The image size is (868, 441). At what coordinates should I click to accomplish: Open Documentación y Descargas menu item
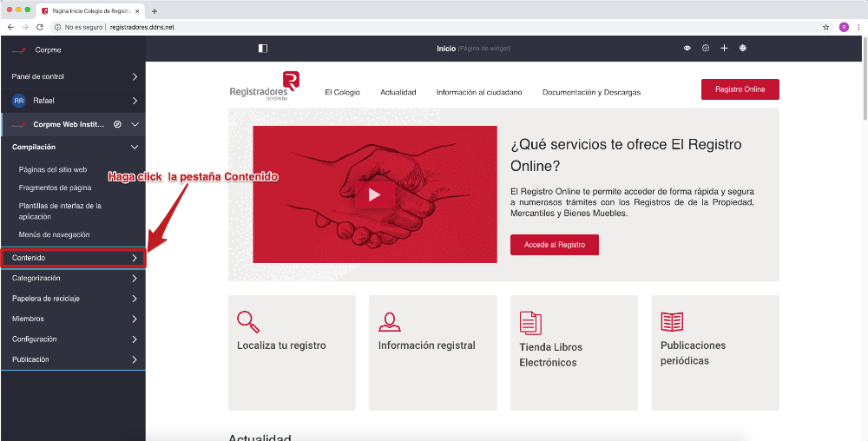pyautogui.click(x=591, y=92)
